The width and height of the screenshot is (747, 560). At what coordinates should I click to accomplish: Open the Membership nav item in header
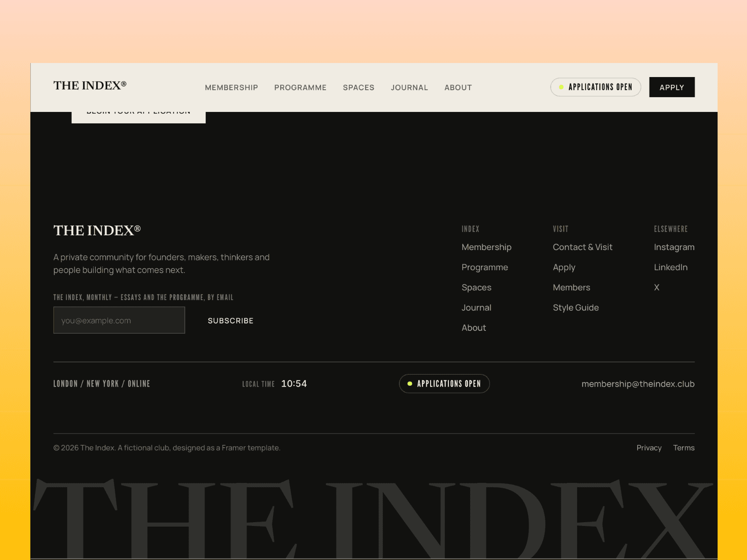click(x=232, y=88)
